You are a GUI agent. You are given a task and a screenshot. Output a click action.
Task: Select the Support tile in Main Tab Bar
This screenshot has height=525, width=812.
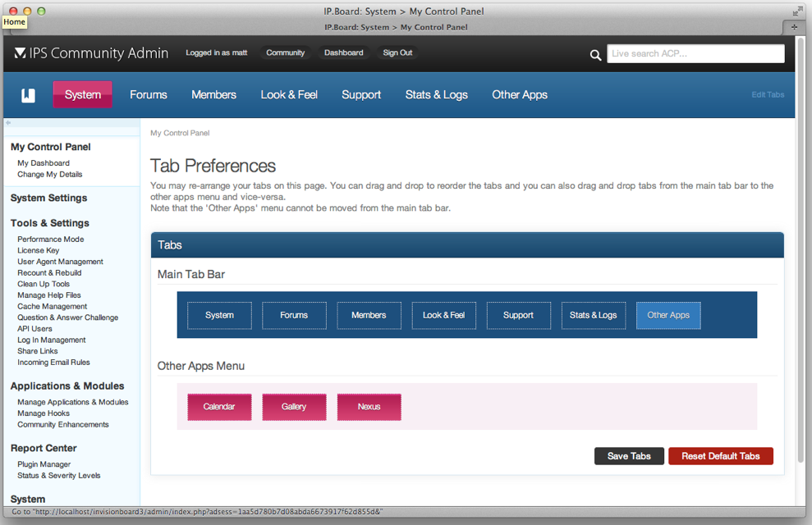[518, 316]
